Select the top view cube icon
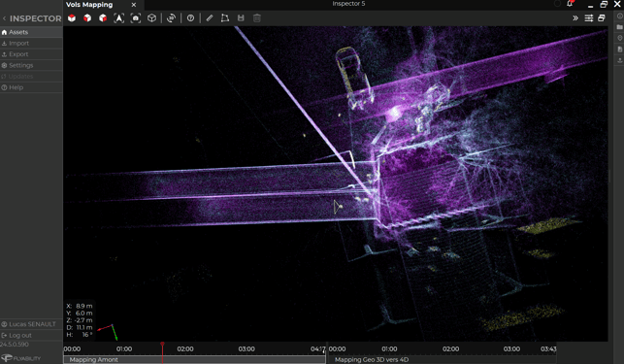 (72, 17)
